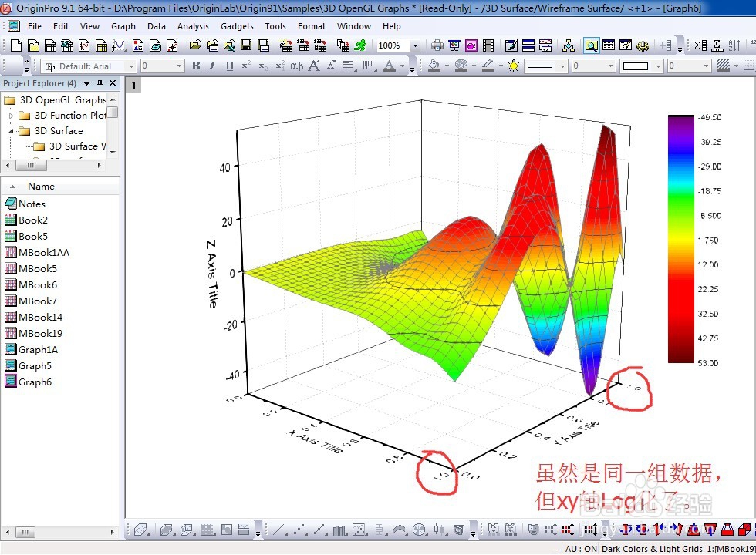Open the Gadgets menu
The image size is (756, 555).
[237, 26]
